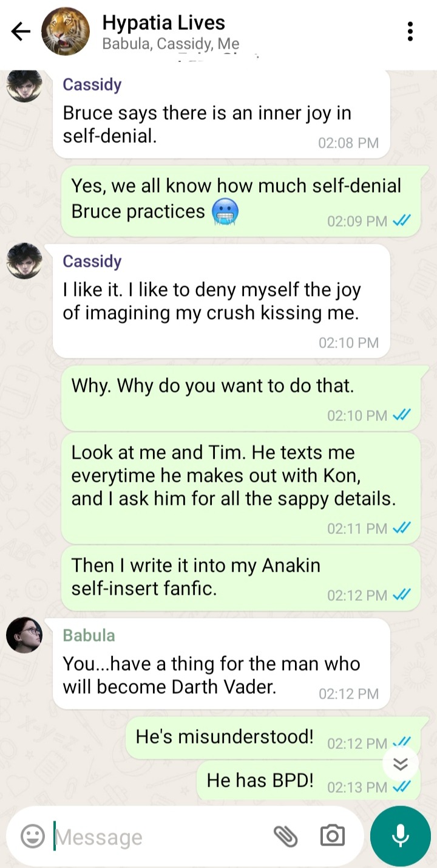Tap Cassidy name above "Bruce says" message
The image size is (437, 868).
[92, 84]
